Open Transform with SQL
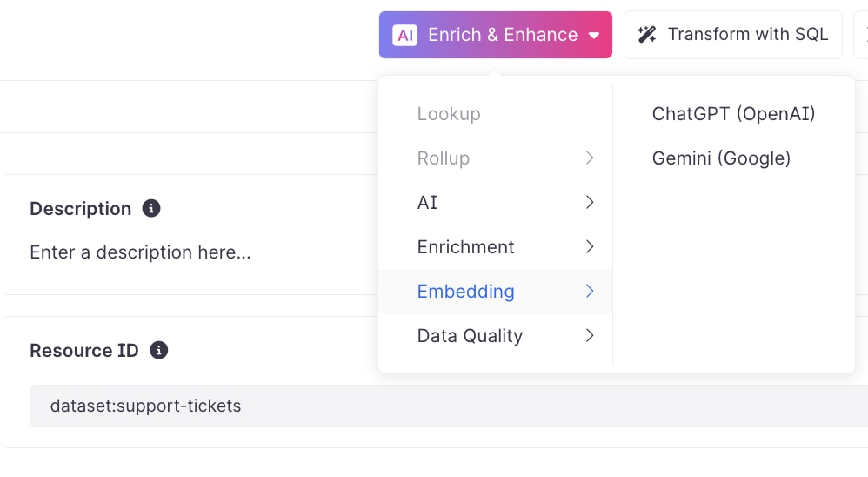This screenshot has width=868, height=477. click(733, 34)
